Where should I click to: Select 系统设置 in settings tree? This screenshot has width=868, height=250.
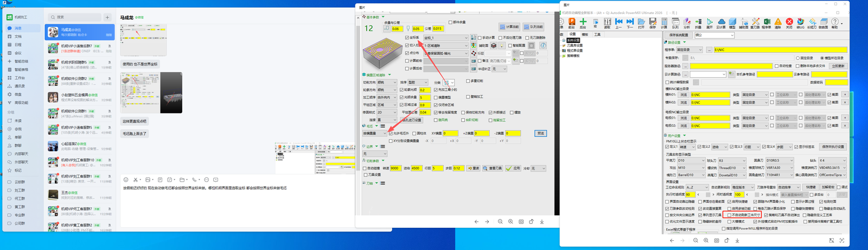pyautogui.click(x=573, y=40)
